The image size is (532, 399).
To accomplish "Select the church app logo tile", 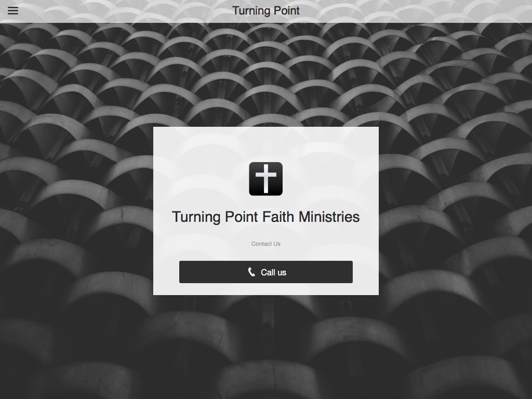I will coord(265,179).
